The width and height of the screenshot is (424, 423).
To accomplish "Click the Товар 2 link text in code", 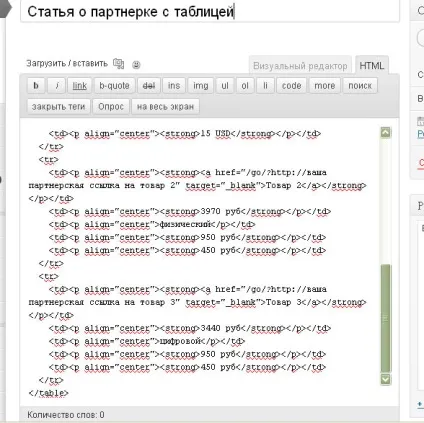I will (x=283, y=185).
